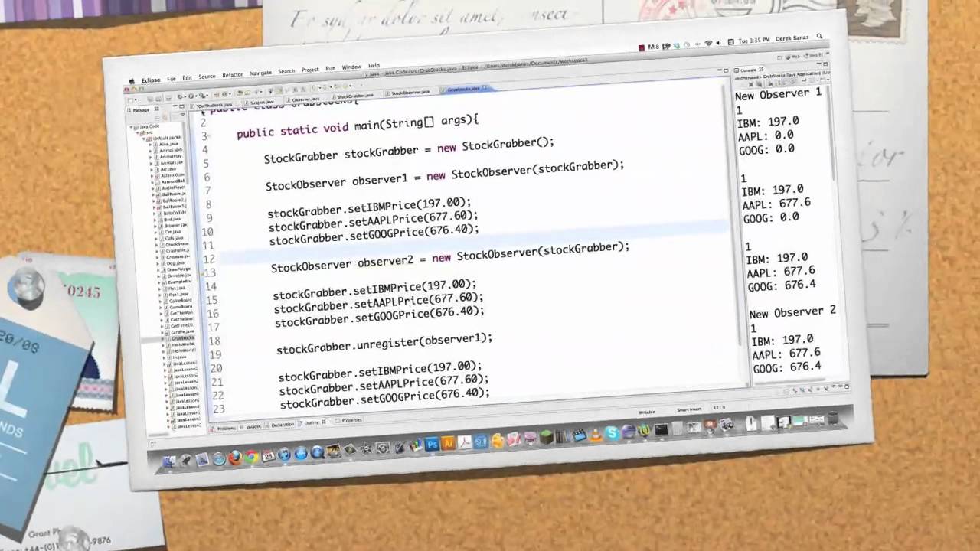Open Terminal from the Dock
Image resolution: width=980 pixels, height=551 pixels.
(661, 429)
